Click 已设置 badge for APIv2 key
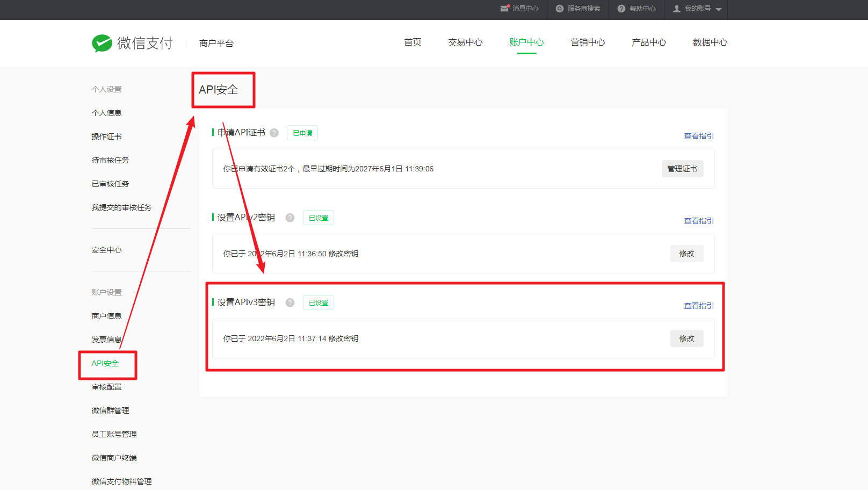868x490 pixels. pos(319,218)
